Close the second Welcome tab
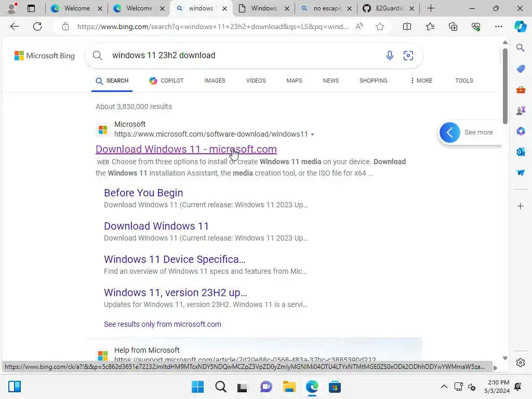The height and width of the screenshot is (399, 532). point(162,8)
